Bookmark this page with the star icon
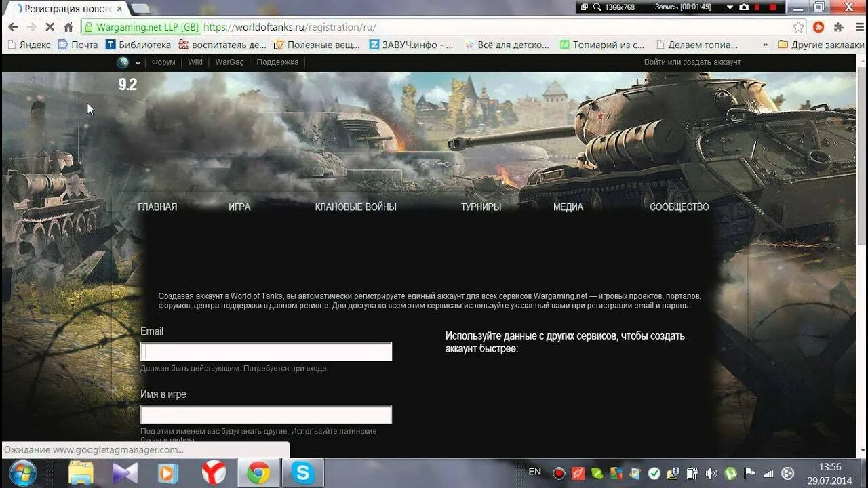The image size is (868, 488). click(798, 27)
